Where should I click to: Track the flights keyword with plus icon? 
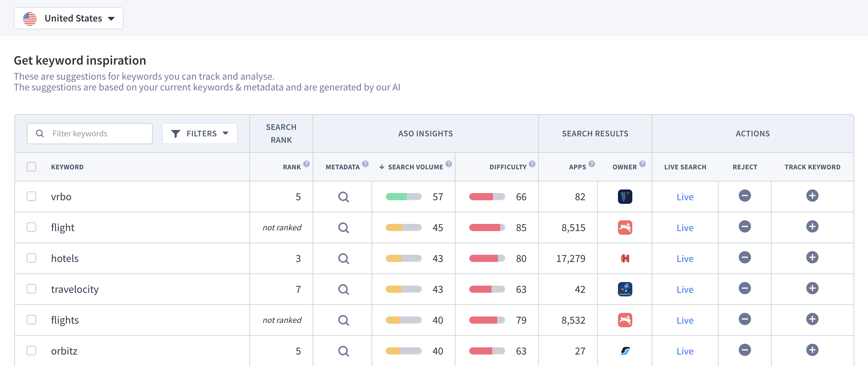(x=812, y=319)
